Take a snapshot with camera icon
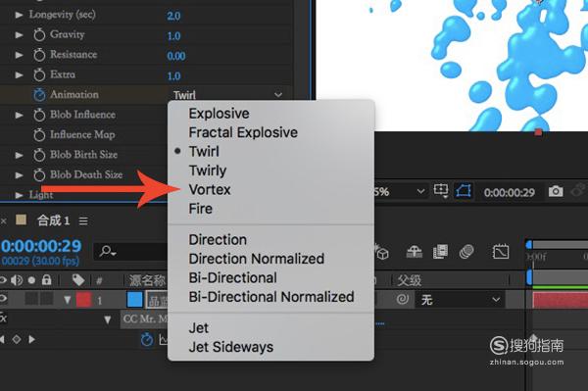 pos(556,191)
